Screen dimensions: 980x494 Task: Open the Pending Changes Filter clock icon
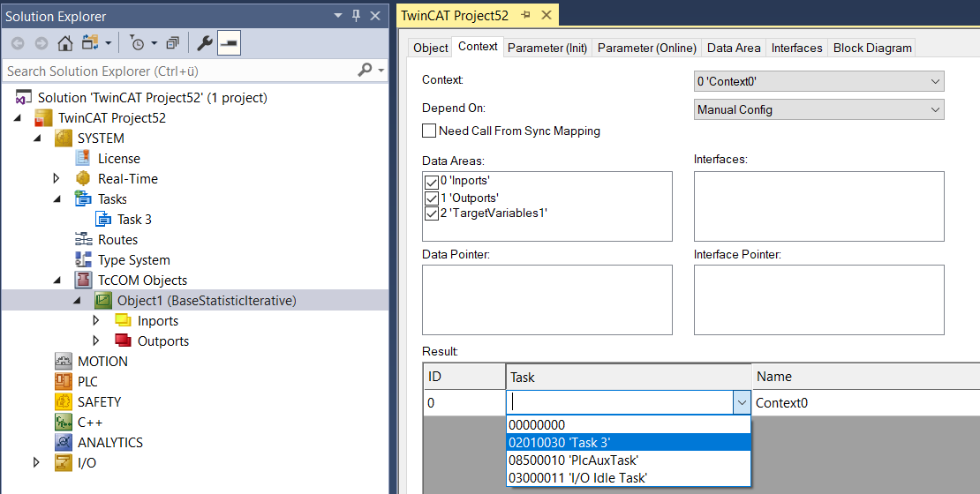coord(137,43)
